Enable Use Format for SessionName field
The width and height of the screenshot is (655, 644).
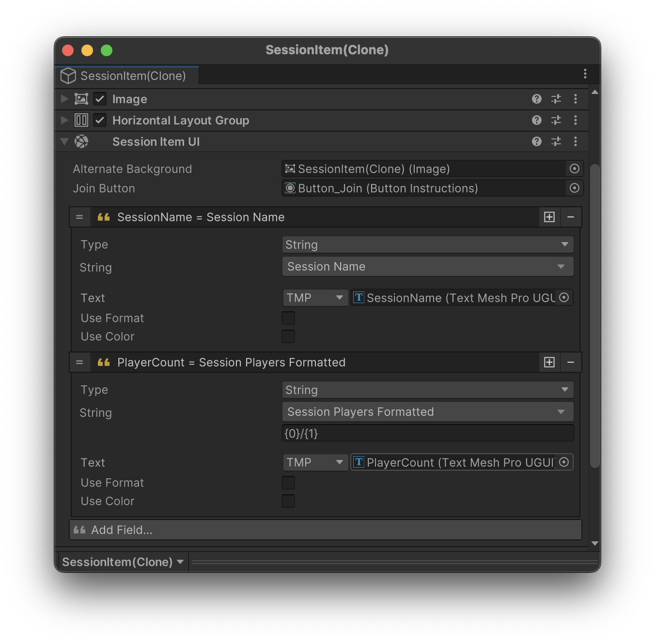[288, 318]
